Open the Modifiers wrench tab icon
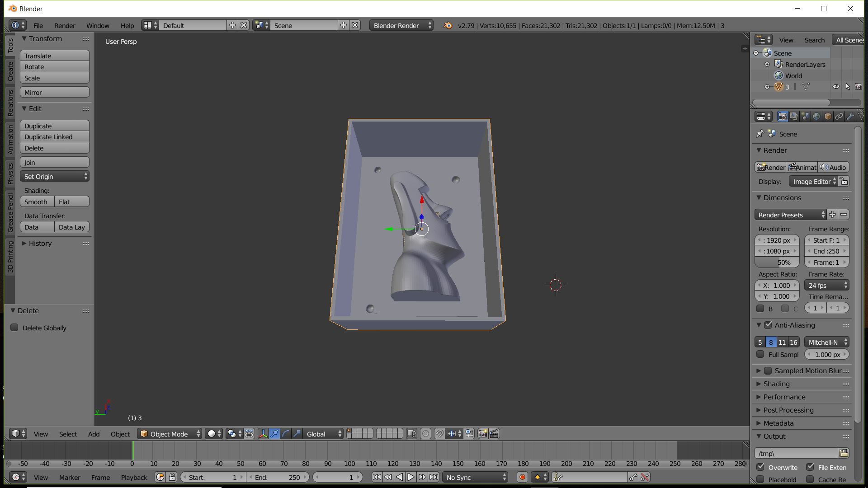This screenshot has height=488, width=868. click(850, 117)
